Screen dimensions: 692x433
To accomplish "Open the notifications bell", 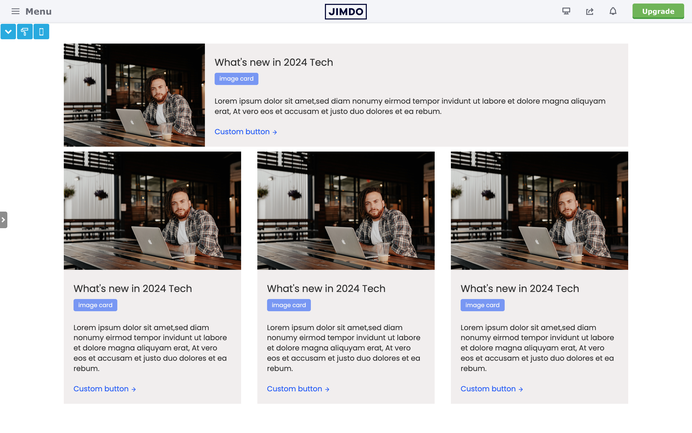I will coord(613,11).
